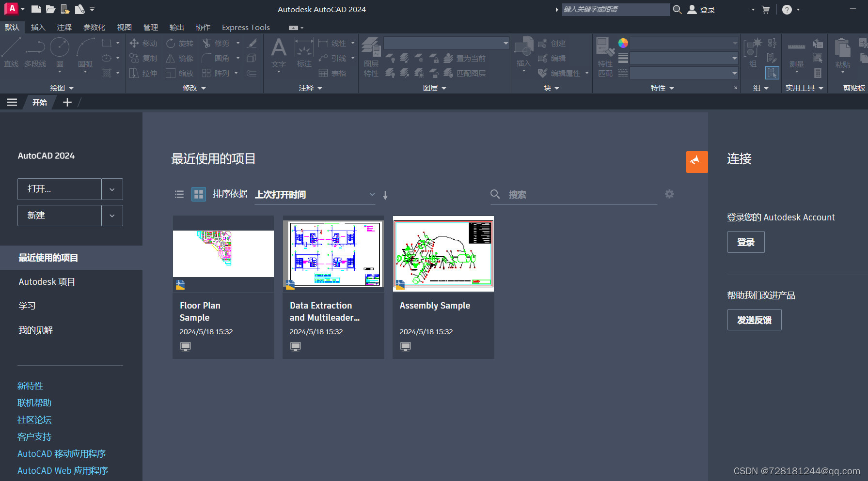Click the help question mark icon
This screenshot has height=481, width=868.
(787, 10)
